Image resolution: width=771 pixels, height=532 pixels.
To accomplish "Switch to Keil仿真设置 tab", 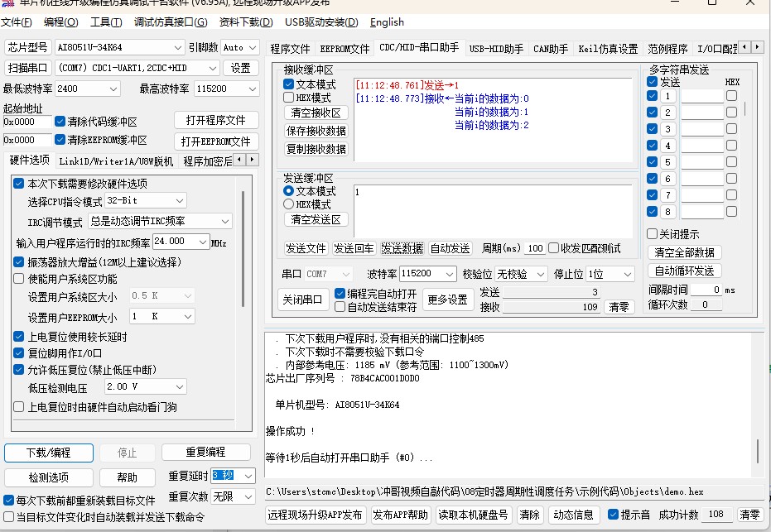I will point(608,49).
